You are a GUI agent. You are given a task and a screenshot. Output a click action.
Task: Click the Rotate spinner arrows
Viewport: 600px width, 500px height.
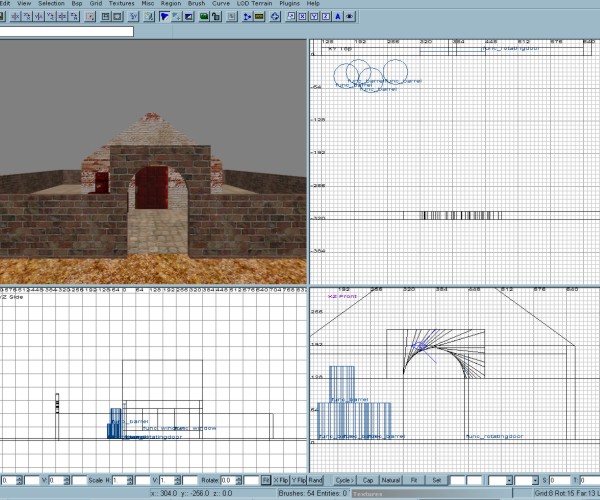238,480
